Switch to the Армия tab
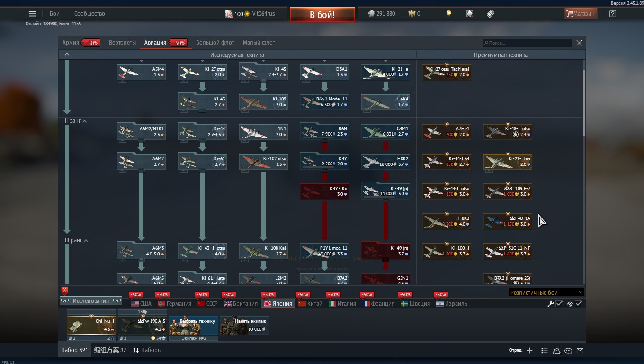Image resolution: width=644 pixels, height=364 pixels. coord(80,43)
